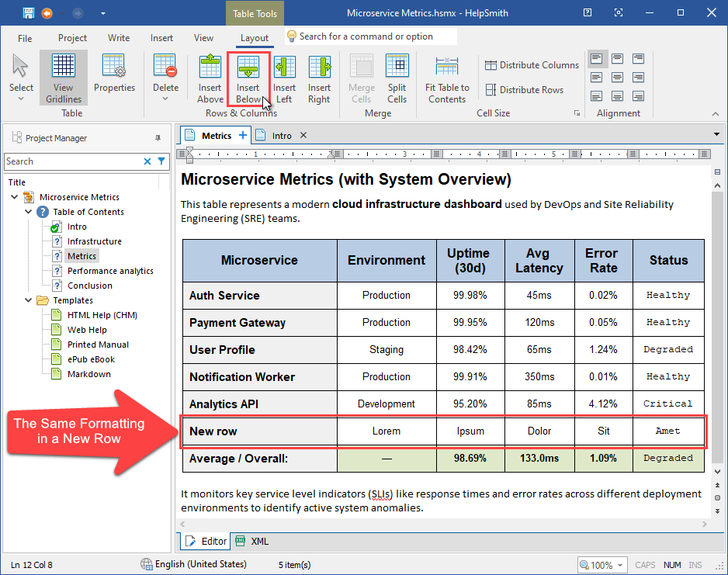Select HTML Help (CHM) template
728x575 pixels.
click(102, 315)
